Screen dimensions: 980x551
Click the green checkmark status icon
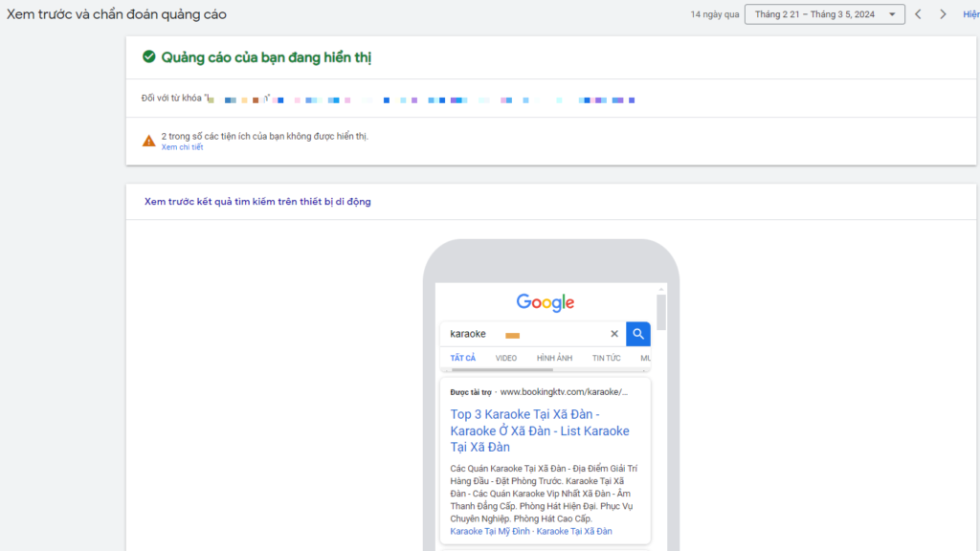[148, 56]
